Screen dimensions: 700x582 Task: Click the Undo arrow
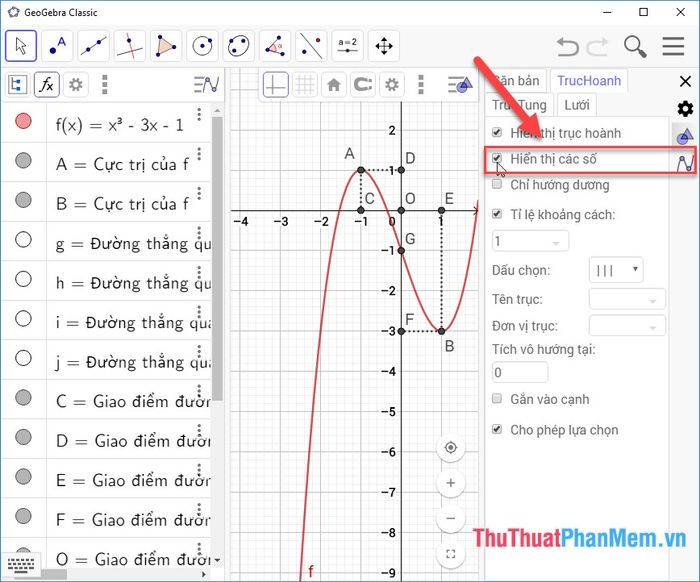coord(568,46)
